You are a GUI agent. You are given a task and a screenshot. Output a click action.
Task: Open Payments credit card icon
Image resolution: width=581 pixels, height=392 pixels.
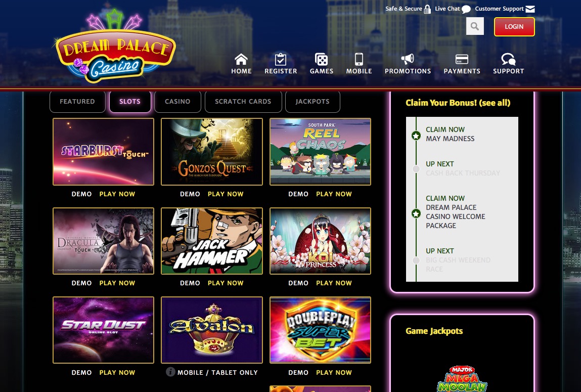[x=462, y=59]
